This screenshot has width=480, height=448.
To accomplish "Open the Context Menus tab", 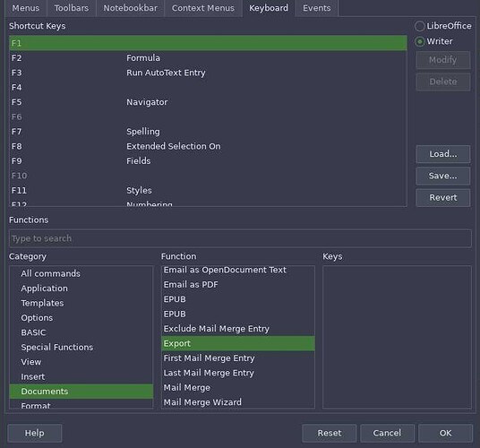I will coord(203,8).
